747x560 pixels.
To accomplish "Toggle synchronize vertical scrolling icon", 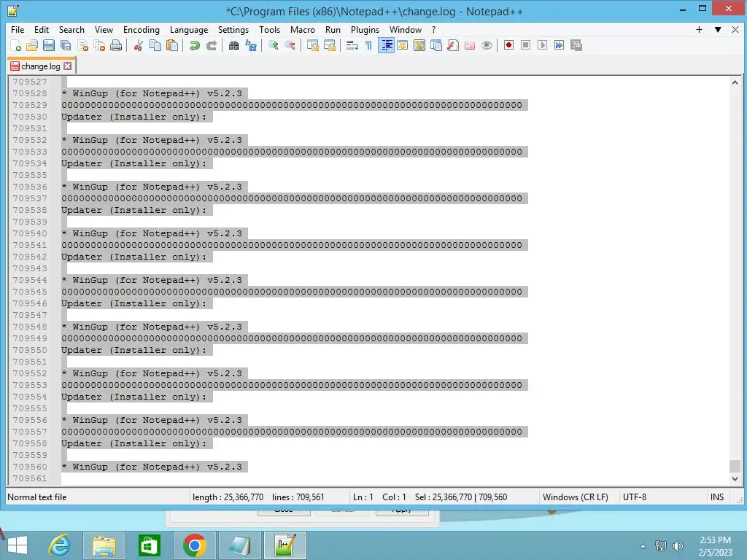I will (x=312, y=45).
